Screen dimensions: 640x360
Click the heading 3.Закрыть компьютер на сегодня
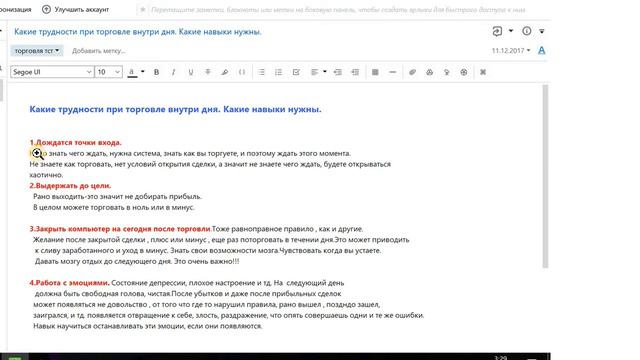120,229
